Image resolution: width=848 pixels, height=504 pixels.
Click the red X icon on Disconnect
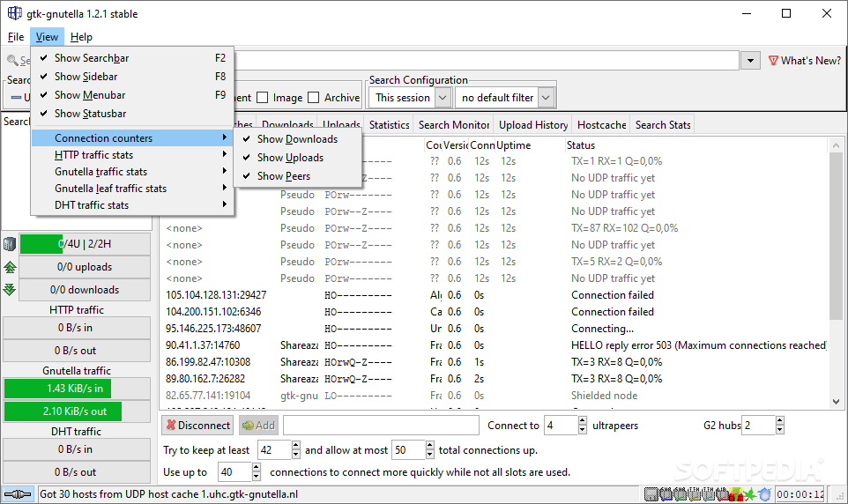tap(171, 425)
